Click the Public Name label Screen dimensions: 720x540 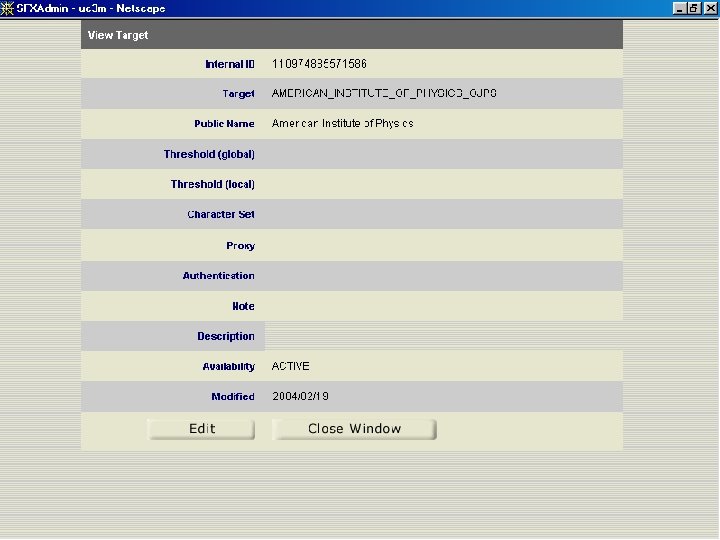224,124
